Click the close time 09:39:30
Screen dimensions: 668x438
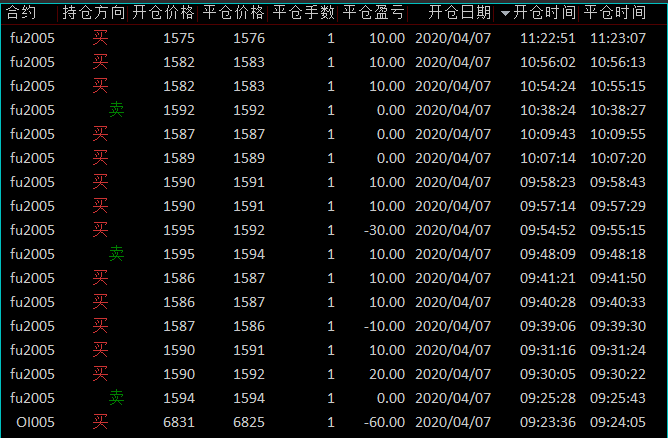coord(618,326)
